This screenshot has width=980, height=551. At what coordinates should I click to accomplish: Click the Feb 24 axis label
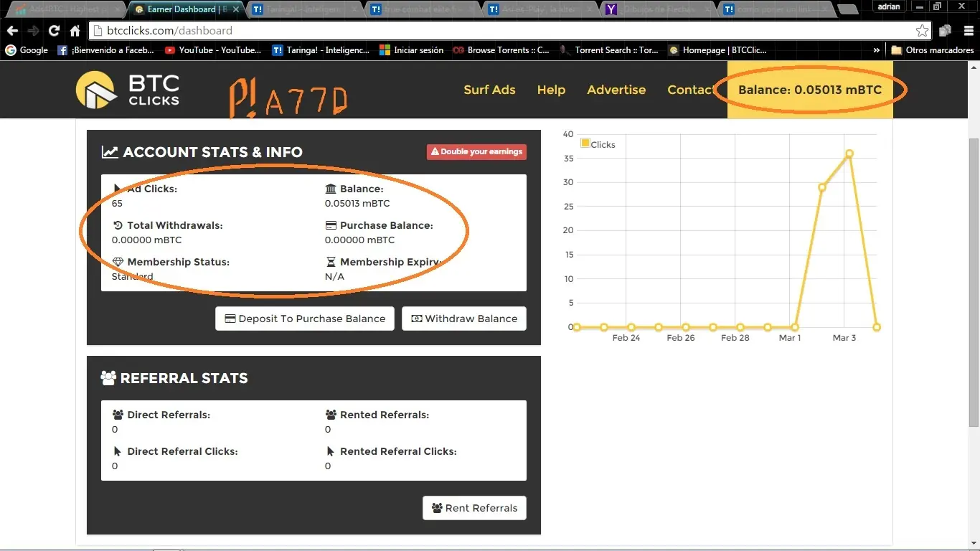(x=626, y=338)
